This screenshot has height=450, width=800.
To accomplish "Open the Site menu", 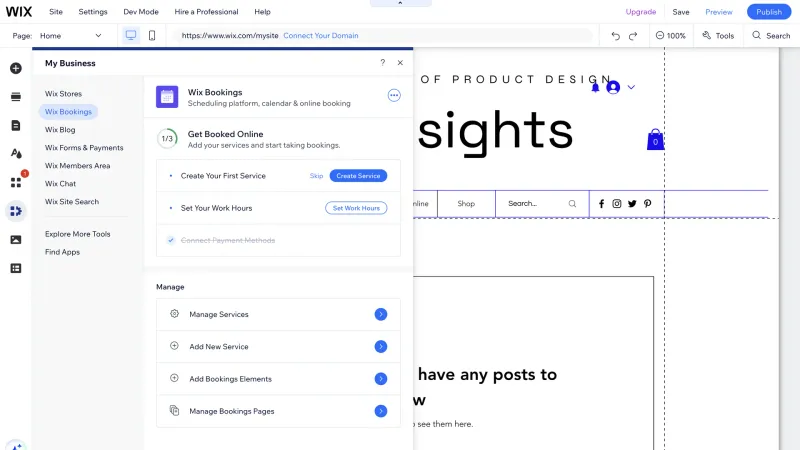I will 56,12.
